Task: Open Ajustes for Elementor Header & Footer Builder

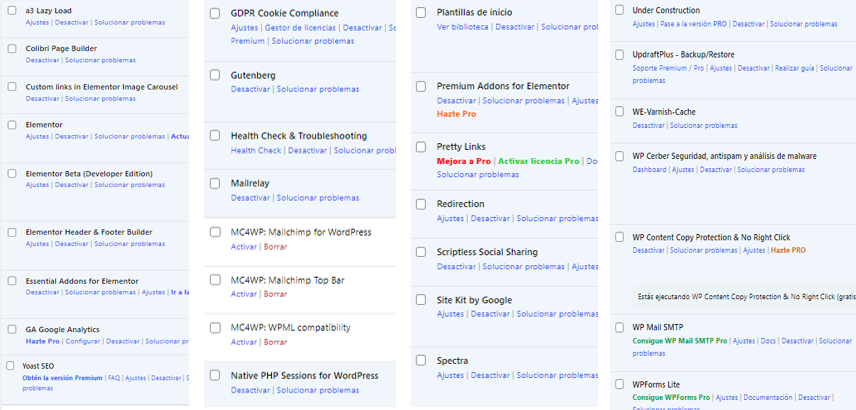Action: pos(37,244)
